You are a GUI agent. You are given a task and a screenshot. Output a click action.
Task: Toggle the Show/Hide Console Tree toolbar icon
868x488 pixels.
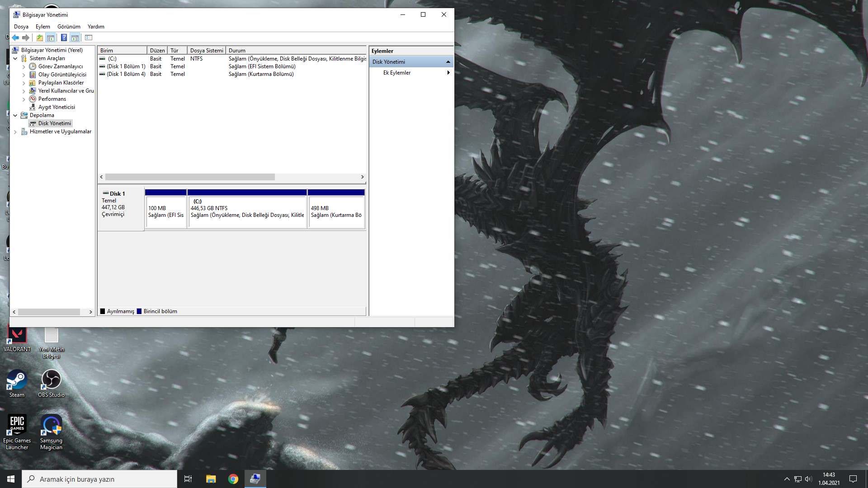coord(51,38)
